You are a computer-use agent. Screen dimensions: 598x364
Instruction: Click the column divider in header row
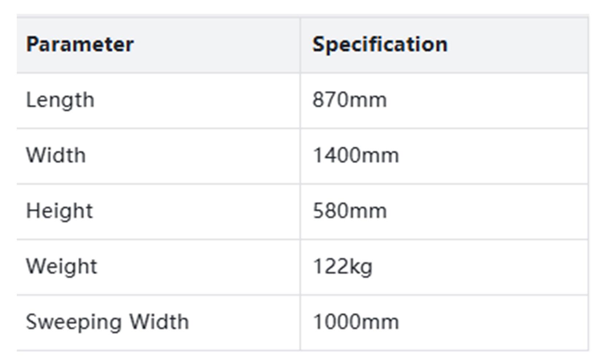point(300,44)
